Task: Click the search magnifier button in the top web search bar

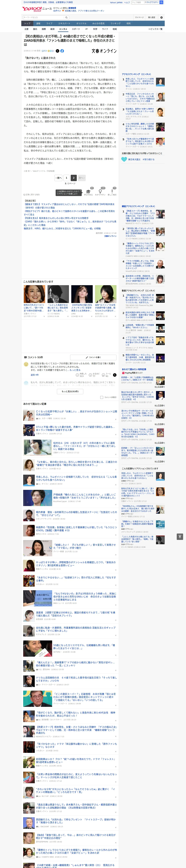Action: click(161, 2)
